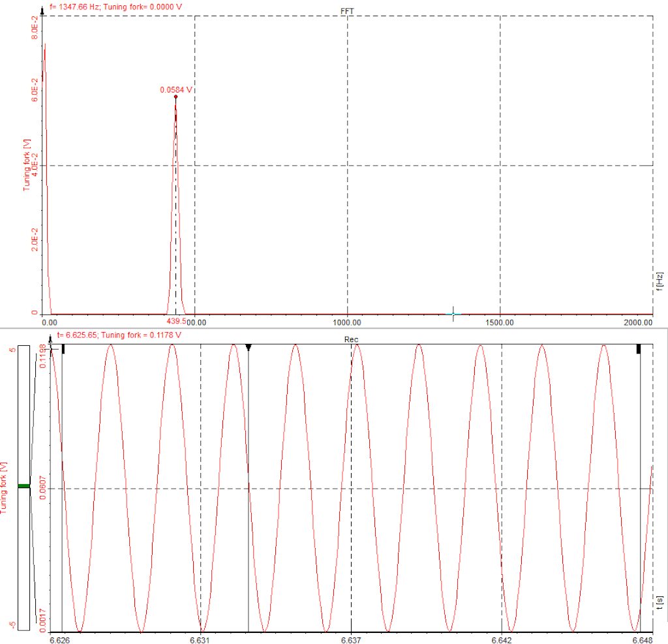Select the triangular cursor handle in the Rec graph
Screen dimensions: 668x644
(x=249, y=348)
